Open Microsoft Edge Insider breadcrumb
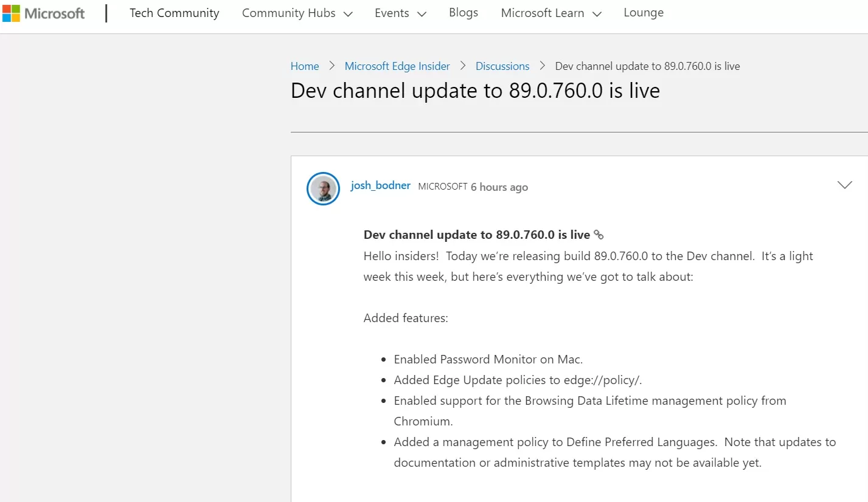868x502 pixels. [397, 66]
